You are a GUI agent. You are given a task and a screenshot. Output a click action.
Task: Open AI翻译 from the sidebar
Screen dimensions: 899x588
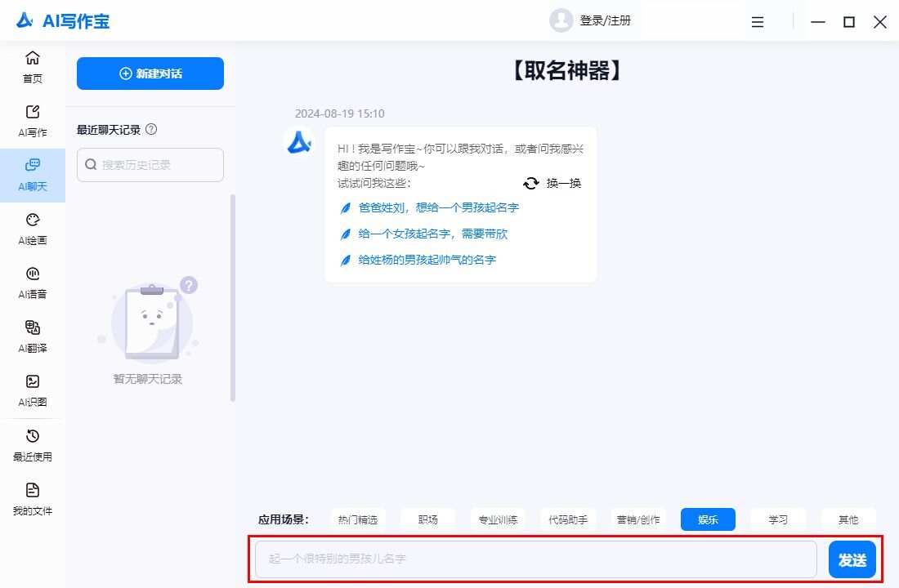coord(33,335)
